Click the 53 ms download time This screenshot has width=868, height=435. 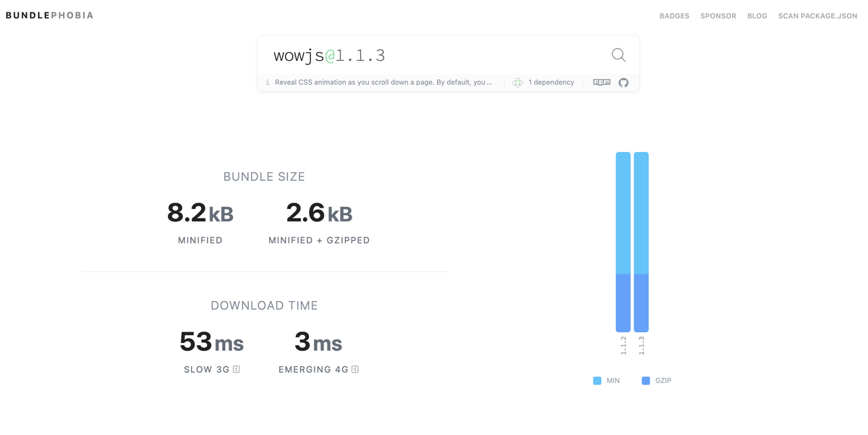tap(211, 342)
